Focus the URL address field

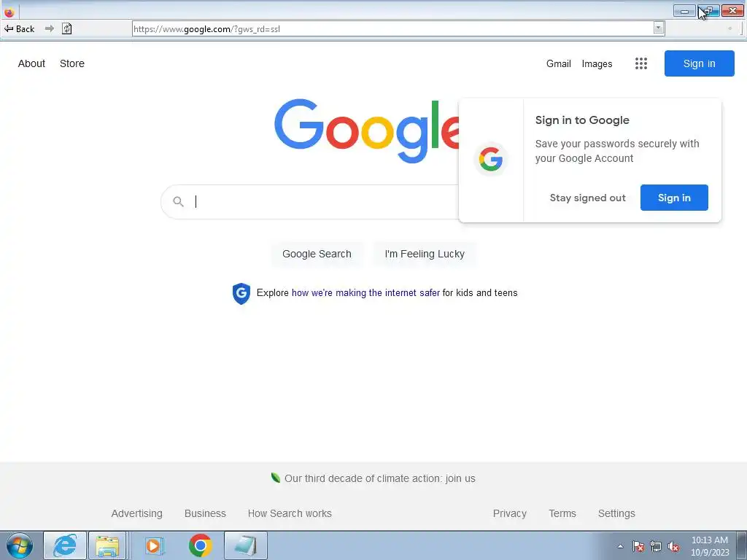392,28
